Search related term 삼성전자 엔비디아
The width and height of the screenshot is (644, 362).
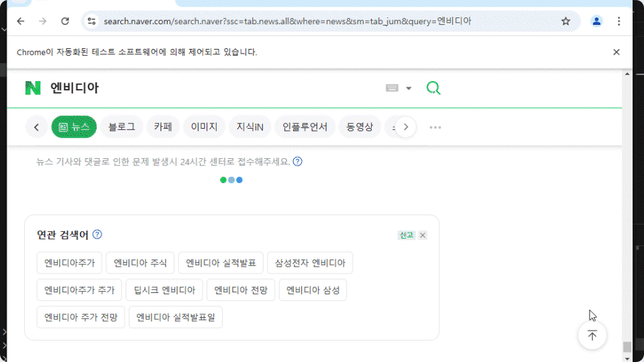[310, 263]
